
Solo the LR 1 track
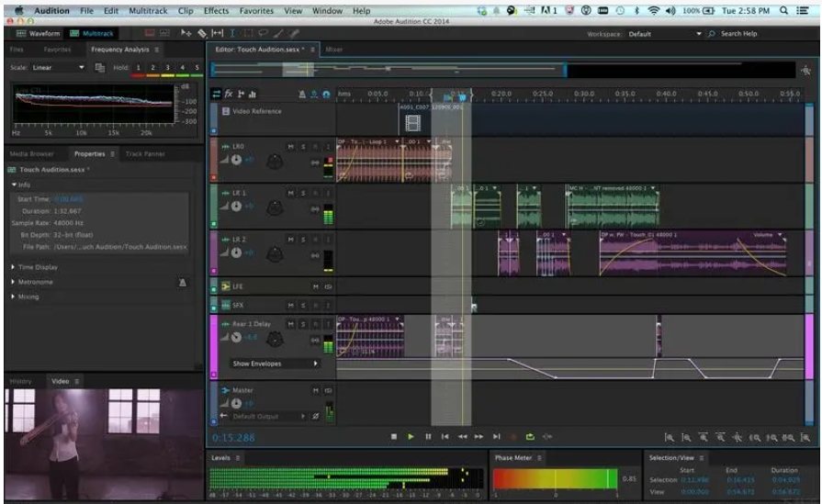[x=303, y=194]
